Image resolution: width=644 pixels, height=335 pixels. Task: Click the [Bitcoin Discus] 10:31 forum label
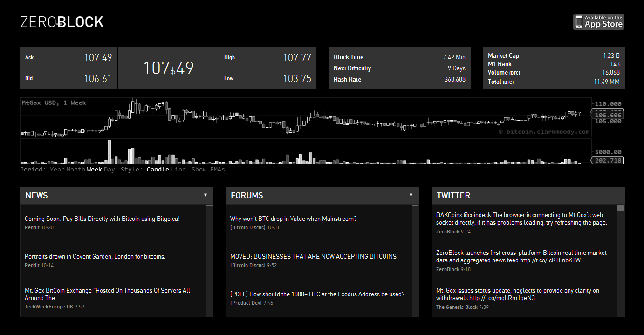(255, 227)
